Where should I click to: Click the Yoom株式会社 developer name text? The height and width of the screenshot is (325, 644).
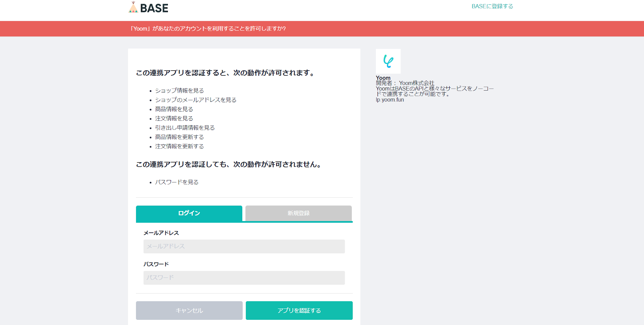click(x=417, y=83)
